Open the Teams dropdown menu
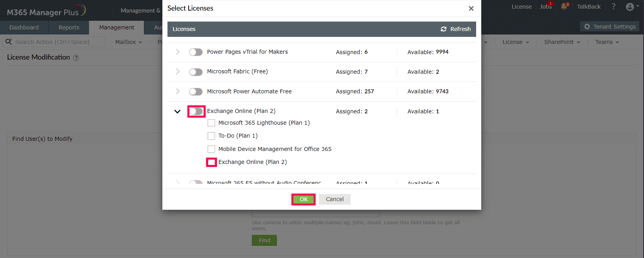Screen dimensions: 644x258 [x=607, y=42]
